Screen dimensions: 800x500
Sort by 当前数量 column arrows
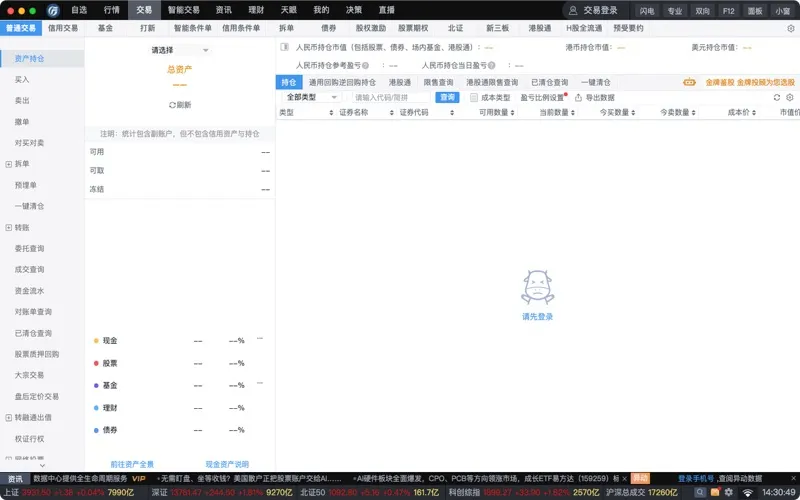[x=573, y=113]
